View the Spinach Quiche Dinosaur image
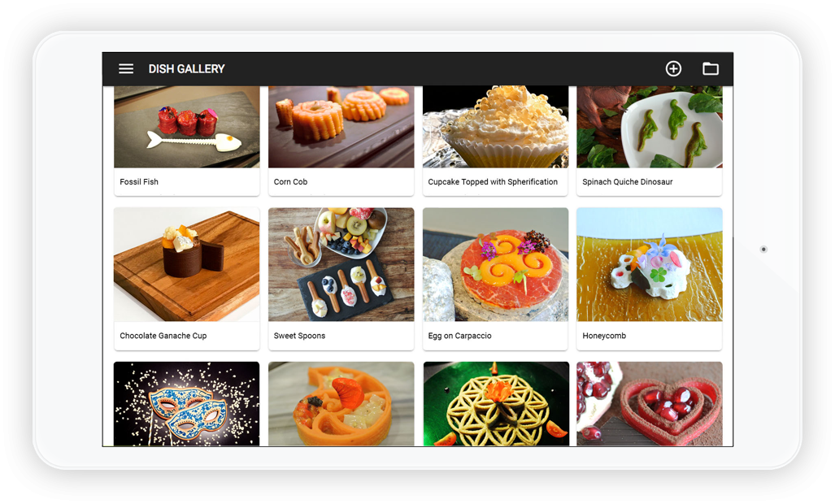This screenshot has height=504, width=835. (x=649, y=127)
